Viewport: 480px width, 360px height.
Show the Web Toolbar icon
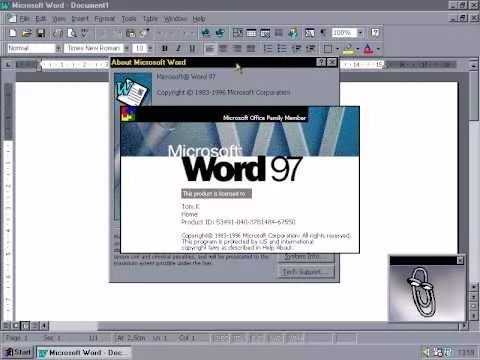point(220,33)
